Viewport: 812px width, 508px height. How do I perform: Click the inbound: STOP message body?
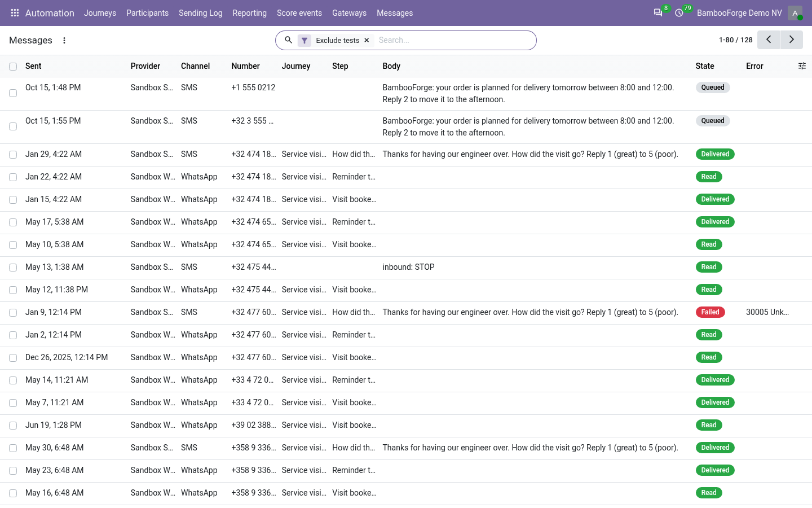point(408,267)
